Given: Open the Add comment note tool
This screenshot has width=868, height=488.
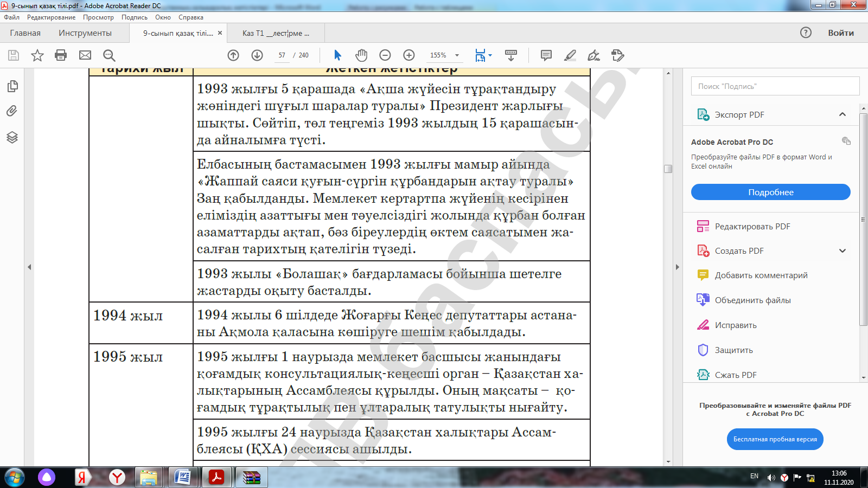Looking at the screenshot, I should [x=546, y=55].
